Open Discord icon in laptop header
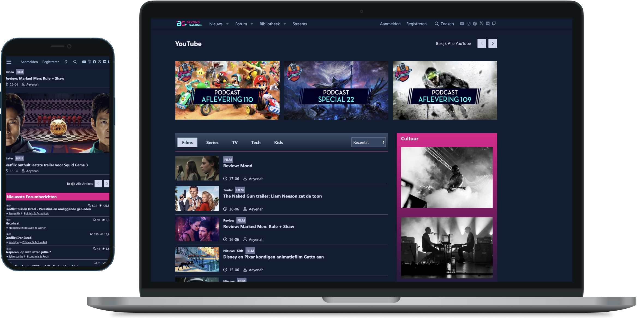This screenshot has height=334, width=644. pyautogui.click(x=488, y=24)
